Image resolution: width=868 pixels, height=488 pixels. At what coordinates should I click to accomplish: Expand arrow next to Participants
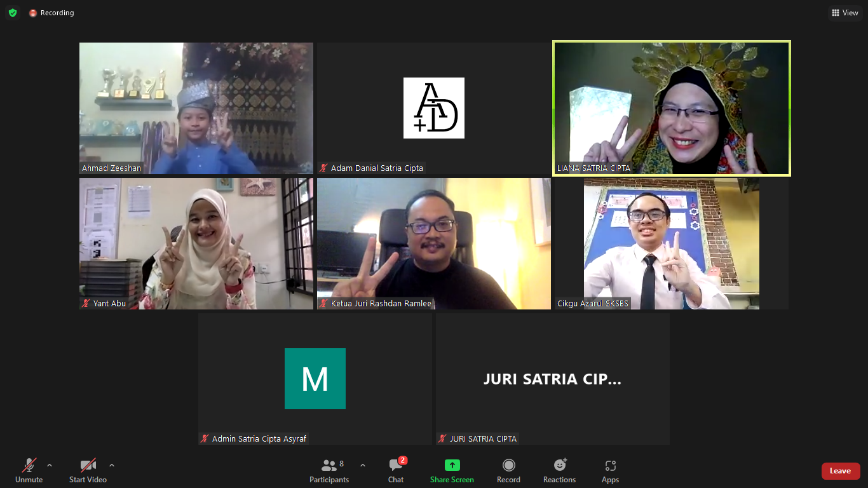363,465
